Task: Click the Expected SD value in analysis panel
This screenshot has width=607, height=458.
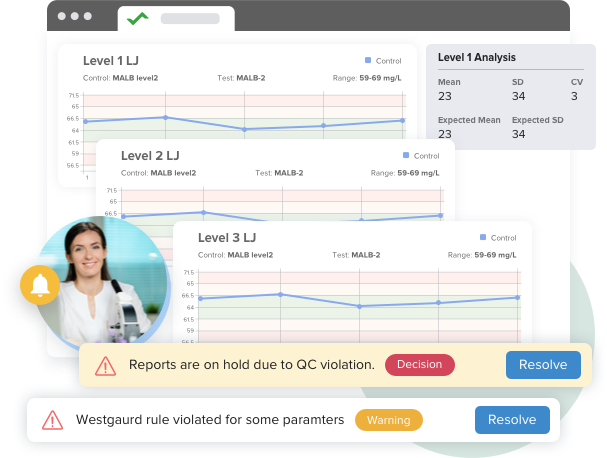Action: tap(519, 133)
